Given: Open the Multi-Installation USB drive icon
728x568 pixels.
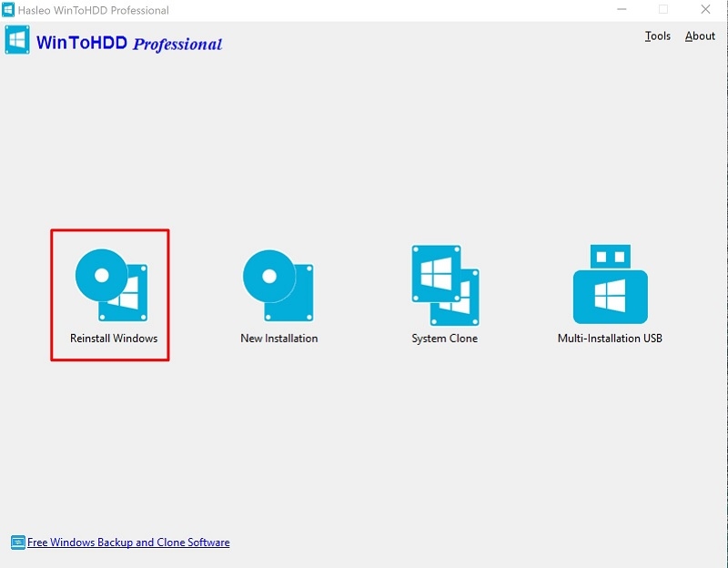Looking at the screenshot, I should click(x=610, y=284).
